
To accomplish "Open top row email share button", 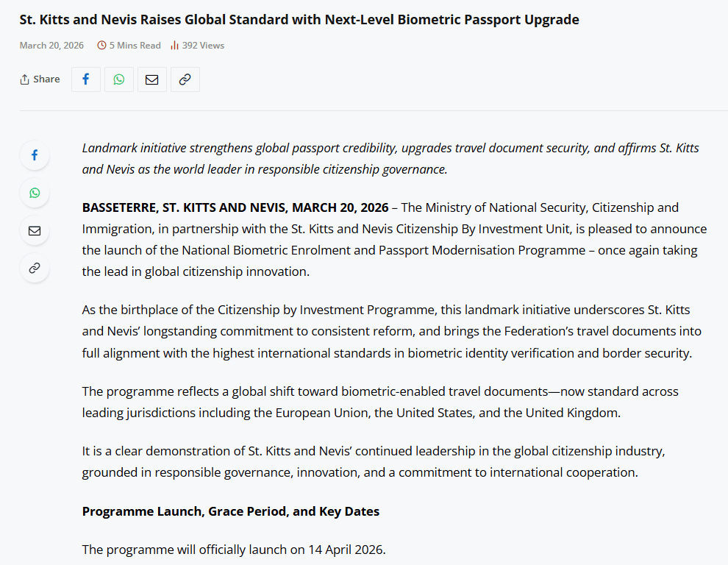I will coord(152,79).
